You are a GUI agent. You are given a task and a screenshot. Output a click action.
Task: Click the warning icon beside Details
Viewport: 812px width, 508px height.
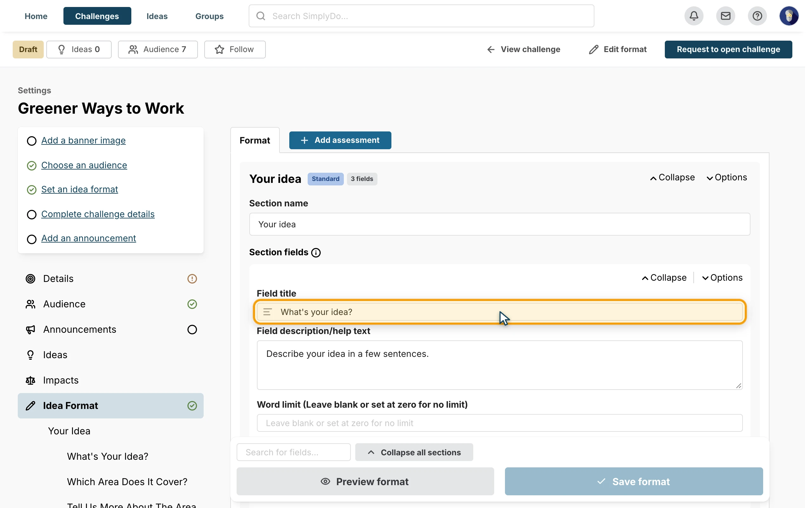[192, 279]
